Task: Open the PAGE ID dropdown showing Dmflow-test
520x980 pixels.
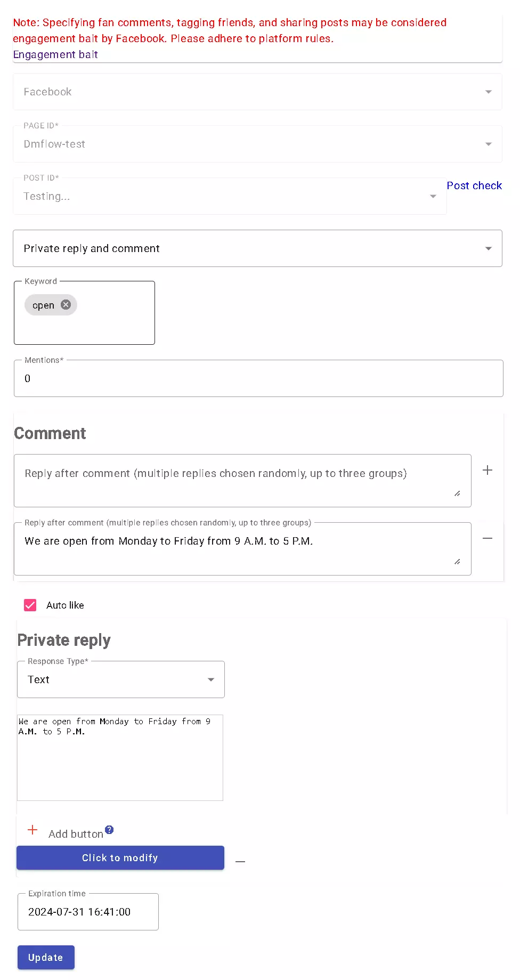Action: pos(489,144)
